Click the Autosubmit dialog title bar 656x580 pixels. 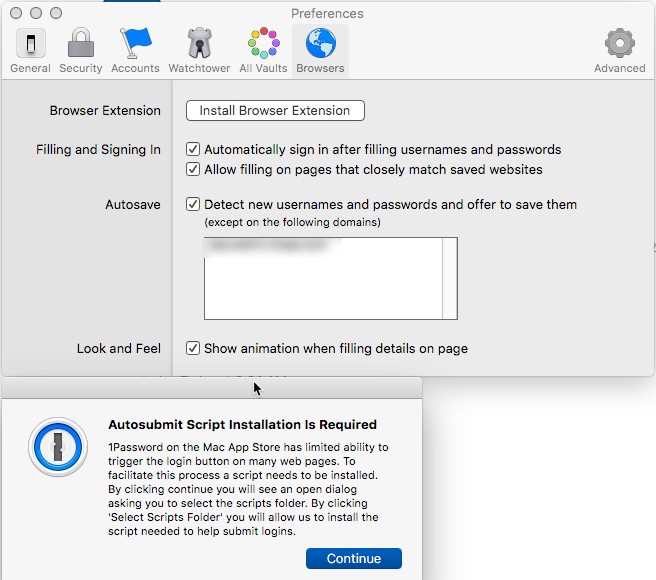click(212, 388)
